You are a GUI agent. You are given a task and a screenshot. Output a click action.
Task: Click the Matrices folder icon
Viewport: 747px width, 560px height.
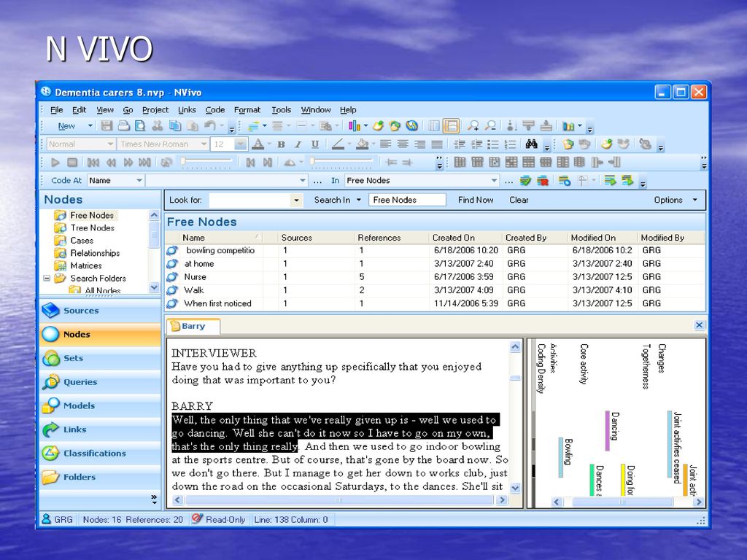[60, 265]
